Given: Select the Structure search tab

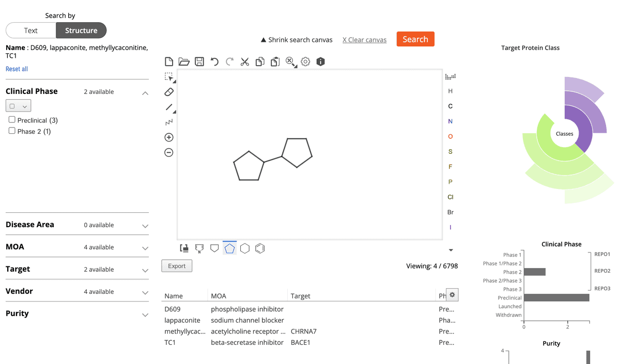Looking at the screenshot, I should (x=81, y=30).
